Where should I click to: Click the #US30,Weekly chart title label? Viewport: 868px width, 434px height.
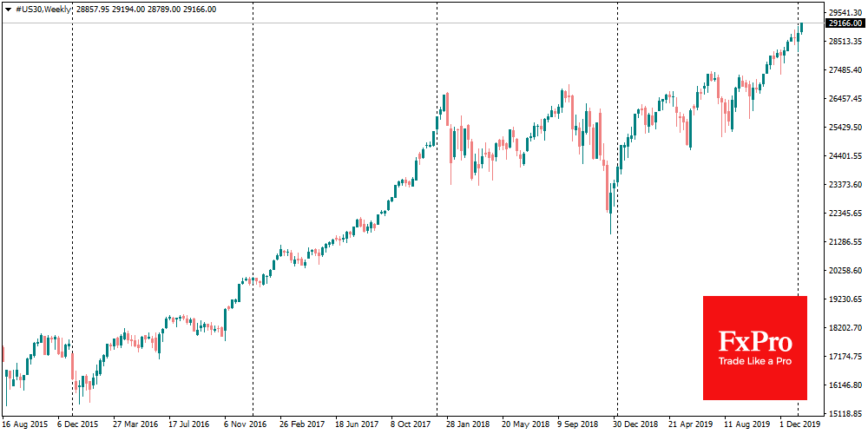(x=43, y=9)
